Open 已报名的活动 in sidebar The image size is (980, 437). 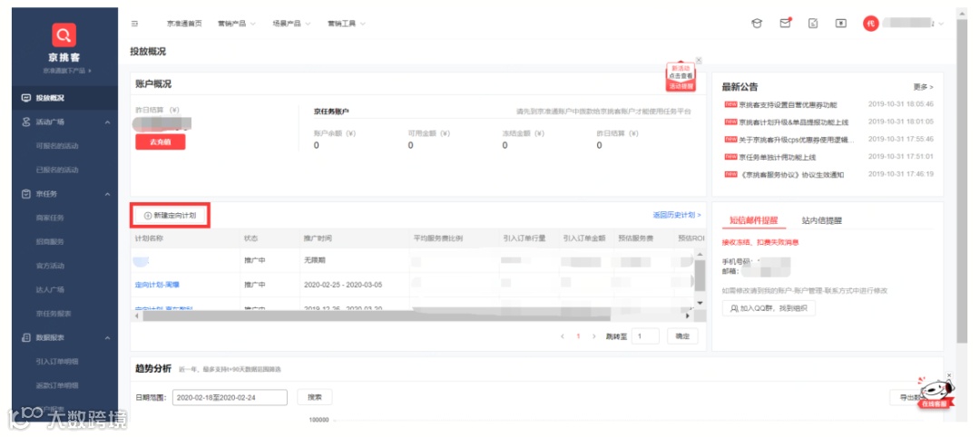point(57,170)
